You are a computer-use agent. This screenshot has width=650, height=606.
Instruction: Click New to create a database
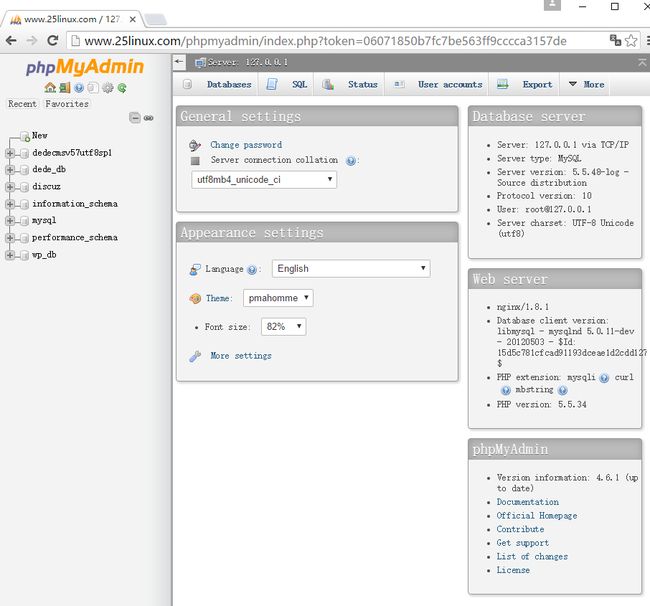tap(40, 136)
